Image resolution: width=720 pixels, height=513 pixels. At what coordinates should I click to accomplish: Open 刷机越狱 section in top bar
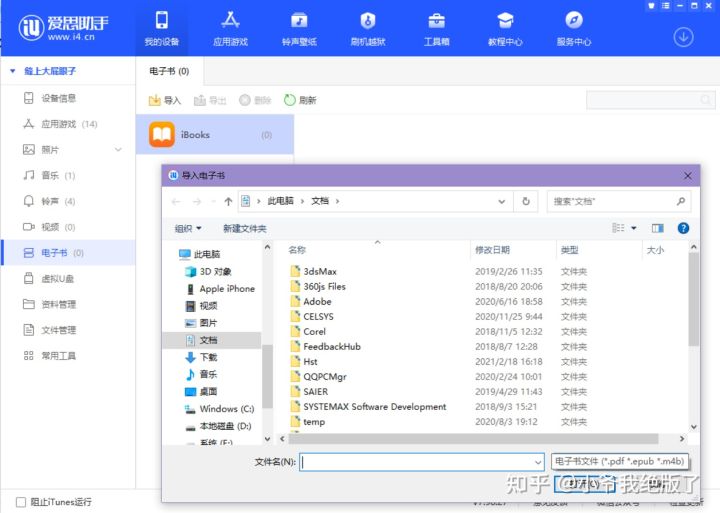tap(368, 28)
